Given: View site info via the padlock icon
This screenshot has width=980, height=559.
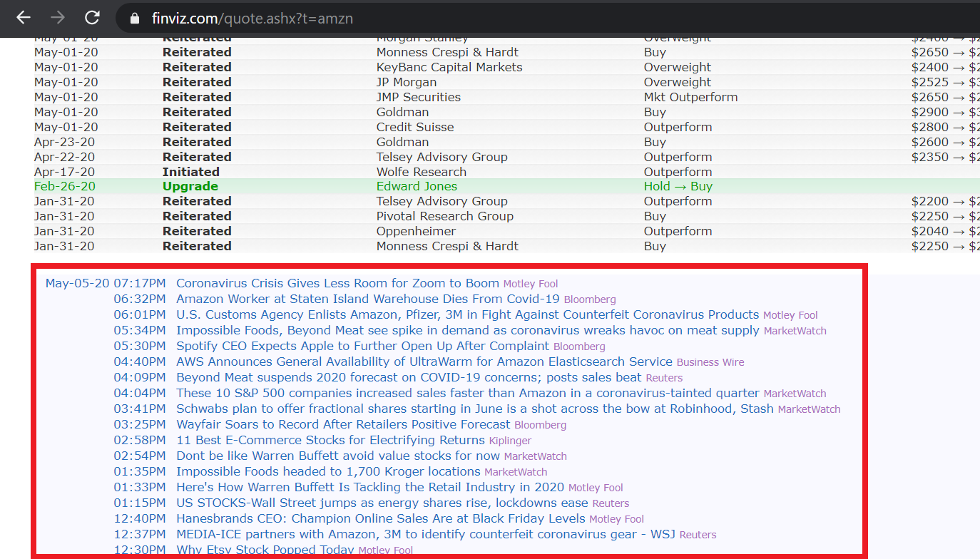Looking at the screenshot, I should [135, 19].
